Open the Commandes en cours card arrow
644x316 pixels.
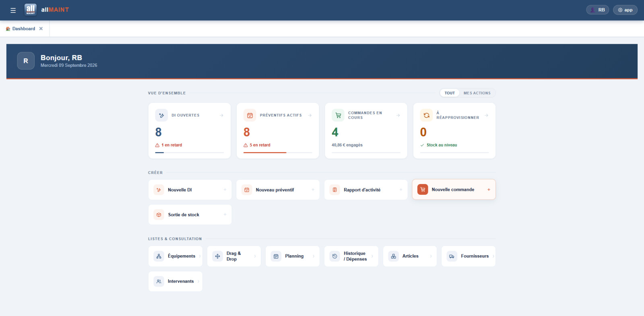coord(398,116)
